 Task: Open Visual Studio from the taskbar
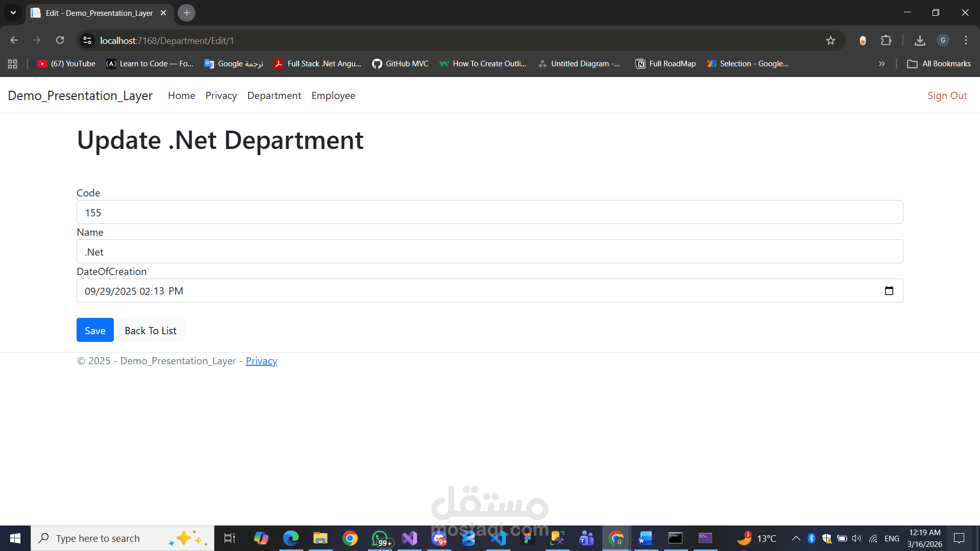(x=409, y=538)
